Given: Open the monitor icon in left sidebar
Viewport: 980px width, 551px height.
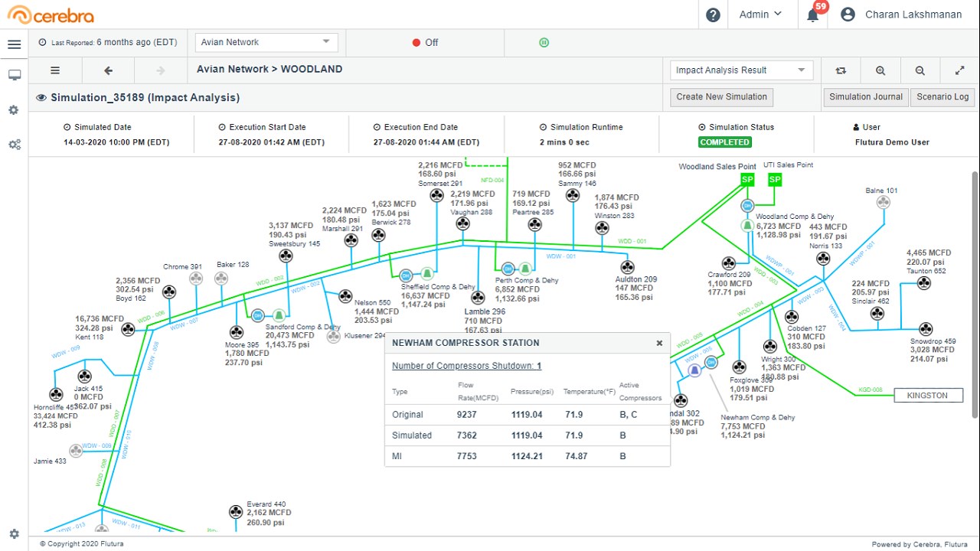Looking at the screenshot, I should 14,76.
